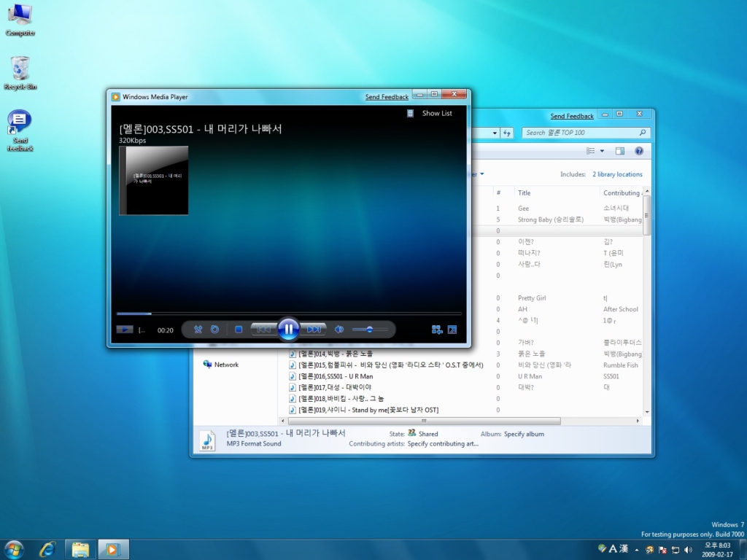The width and height of the screenshot is (747, 560).
Task: Click the small video thumbnail by the elapsed time
Action: pyautogui.click(x=125, y=329)
